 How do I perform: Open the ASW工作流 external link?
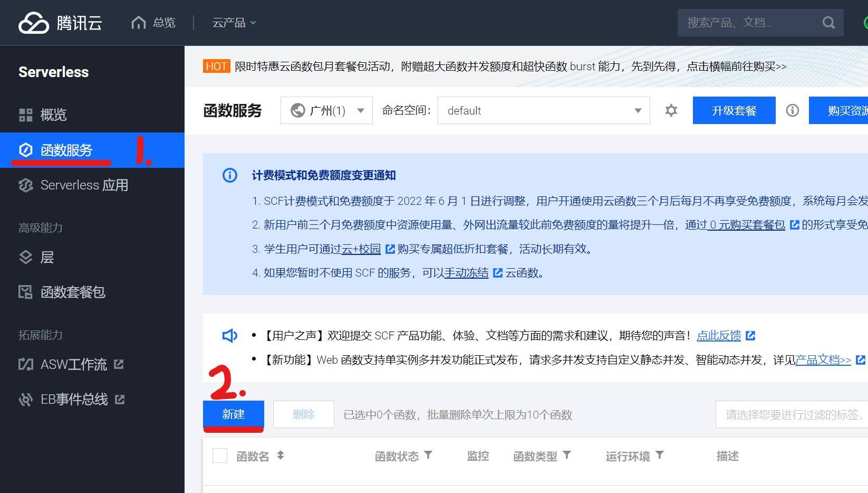pos(73,364)
